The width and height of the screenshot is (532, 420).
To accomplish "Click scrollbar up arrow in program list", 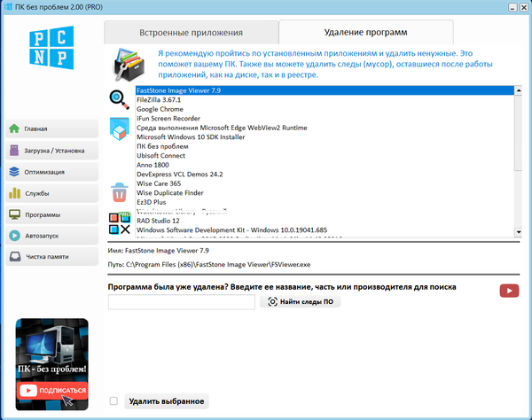I will tap(519, 90).
